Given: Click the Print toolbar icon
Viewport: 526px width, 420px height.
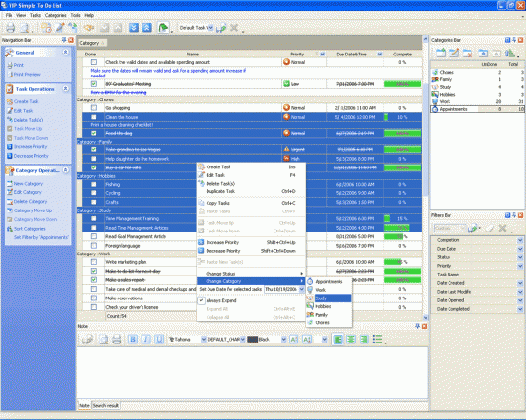Looking at the screenshot, I should tap(11, 28).
